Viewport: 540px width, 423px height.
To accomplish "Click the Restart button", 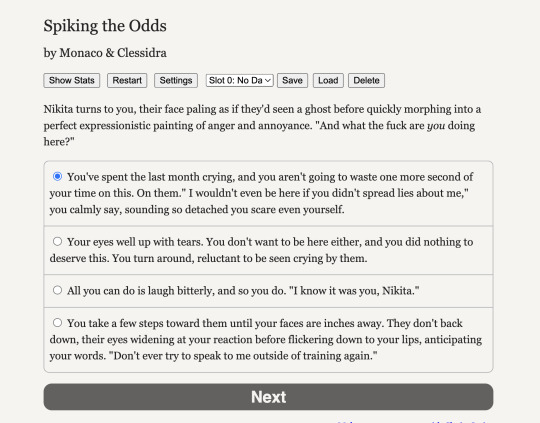I will 127,81.
